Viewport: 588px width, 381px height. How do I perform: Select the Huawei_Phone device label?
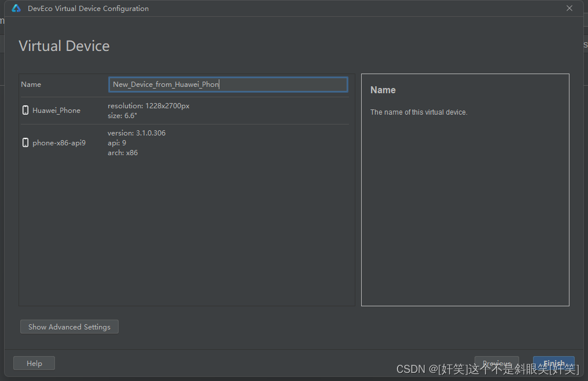point(56,111)
